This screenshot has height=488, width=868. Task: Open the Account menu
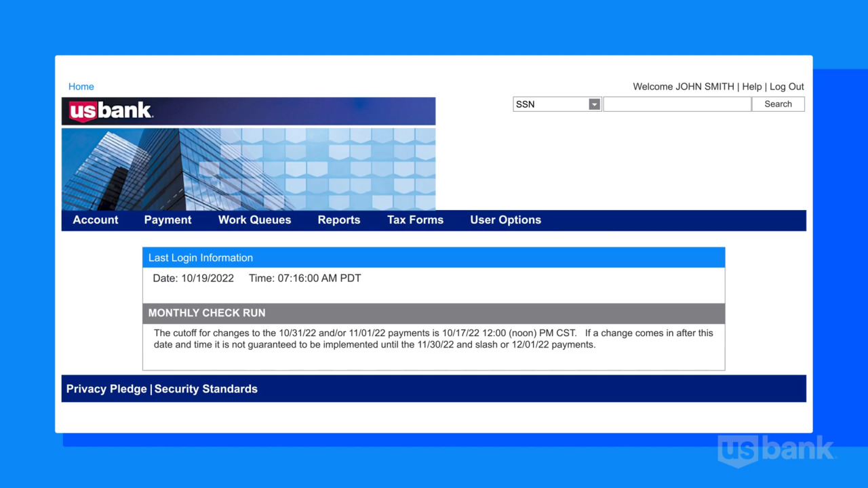click(x=96, y=220)
